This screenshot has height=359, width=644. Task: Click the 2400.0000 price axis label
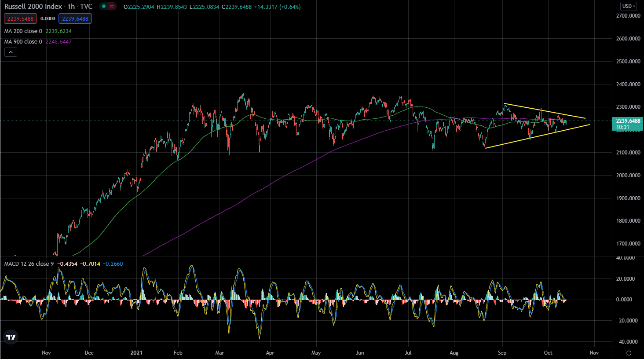click(628, 84)
